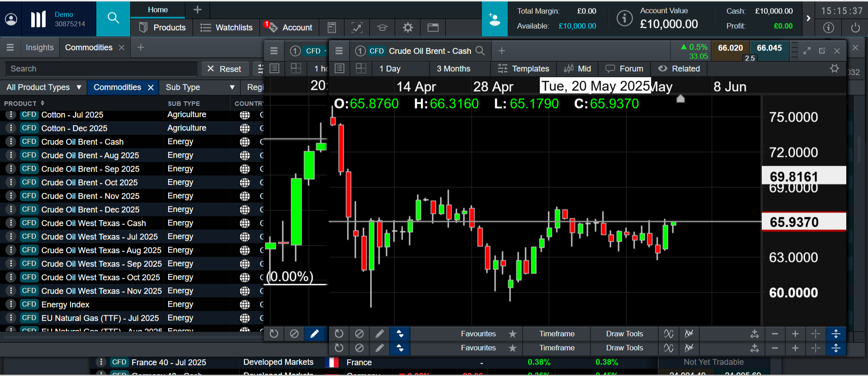Click zoom out minus in upper chart toolbar row
The height and width of the screenshot is (376, 868).
(775, 334)
